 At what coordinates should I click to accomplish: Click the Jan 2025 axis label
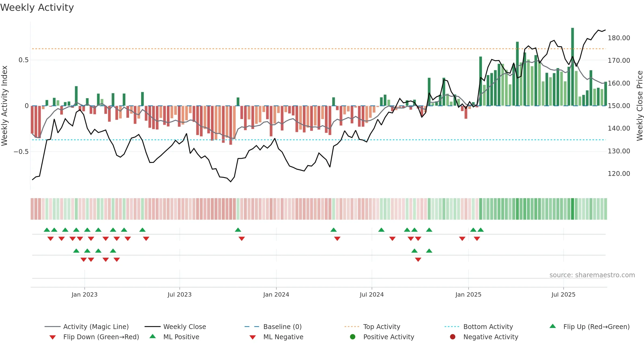click(x=468, y=294)
